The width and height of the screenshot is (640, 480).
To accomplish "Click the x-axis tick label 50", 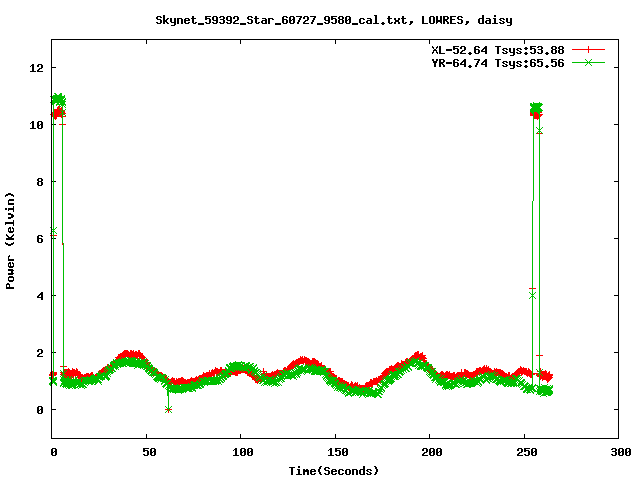I will [x=149, y=452].
